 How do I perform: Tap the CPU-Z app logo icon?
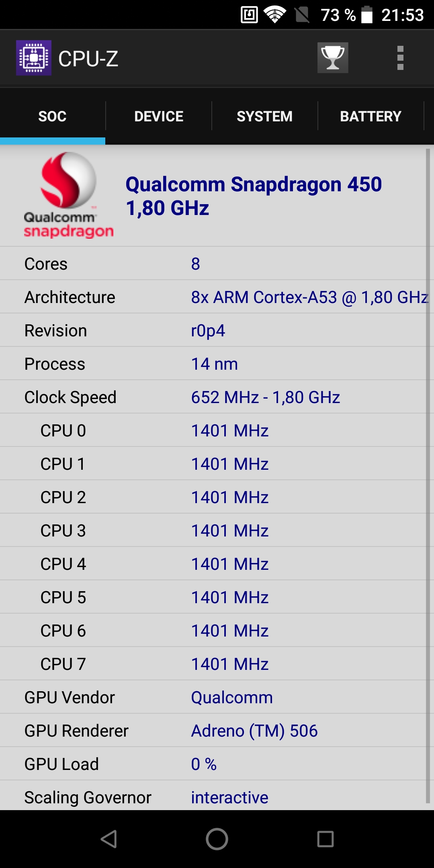click(x=34, y=58)
